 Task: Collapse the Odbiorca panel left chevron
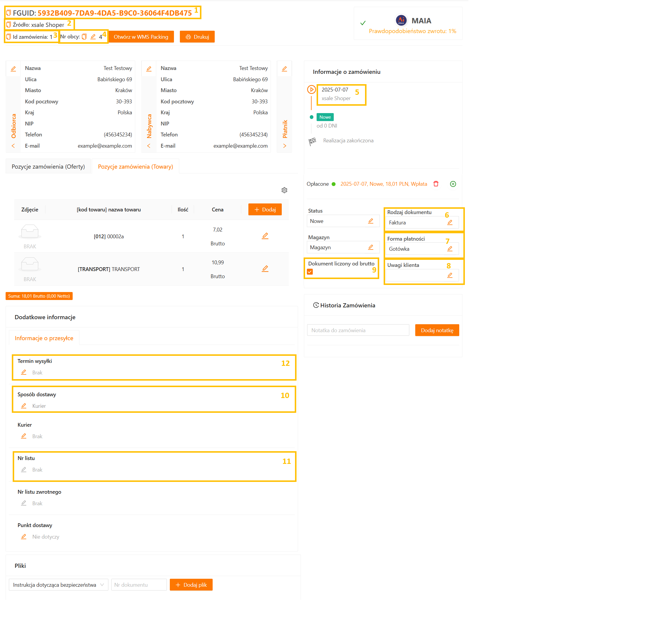[x=13, y=146]
